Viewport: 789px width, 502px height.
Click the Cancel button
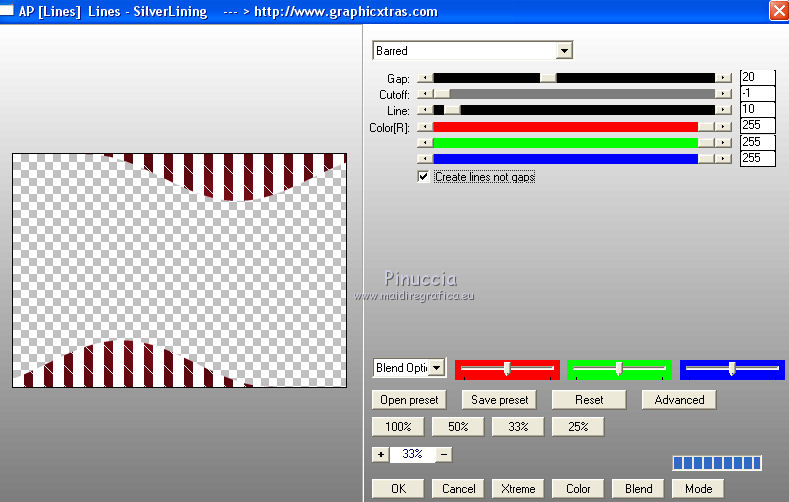tap(458, 488)
